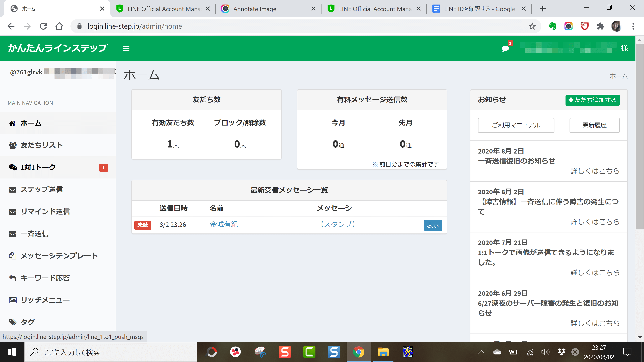The height and width of the screenshot is (362, 644).
Task: Click the Chrome reload button
Action: [x=43, y=26]
